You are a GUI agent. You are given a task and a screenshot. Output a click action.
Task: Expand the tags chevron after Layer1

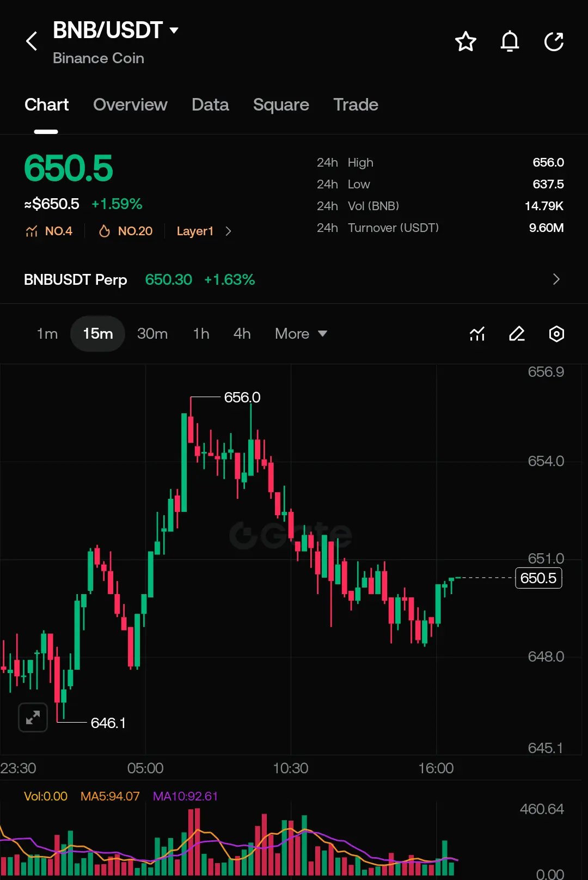point(228,231)
